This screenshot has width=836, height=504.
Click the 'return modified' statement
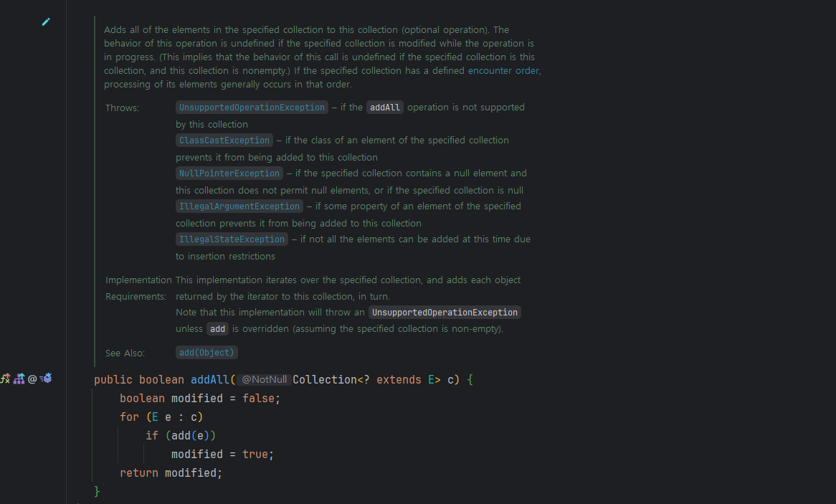click(171, 473)
